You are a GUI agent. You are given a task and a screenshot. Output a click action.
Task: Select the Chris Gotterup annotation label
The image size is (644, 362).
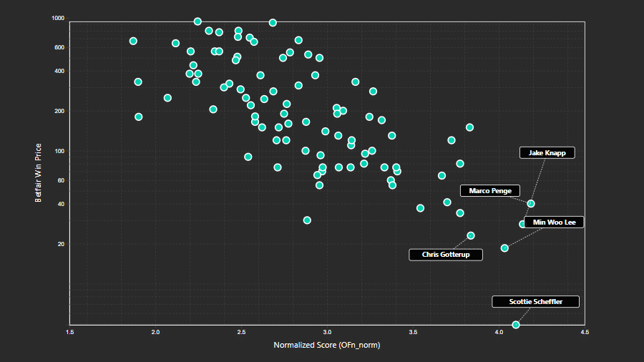tap(445, 255)
